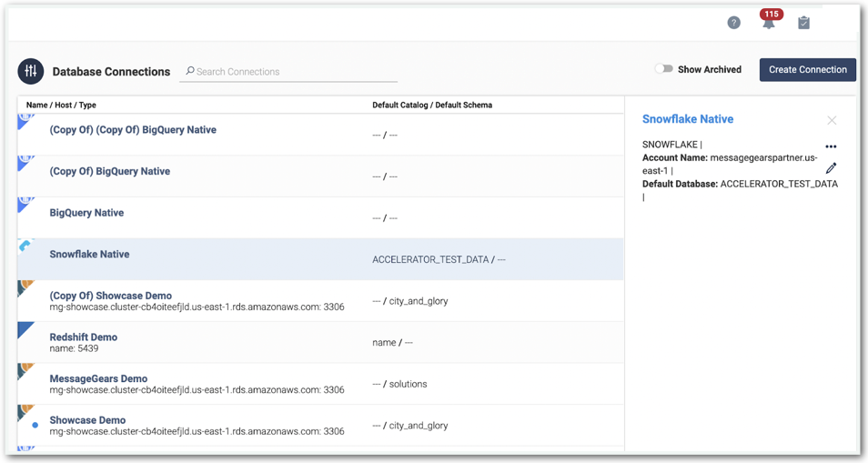The image size is (868, 463).
Task: Click the Redshift Demo row icon
Action: [25, 329]
